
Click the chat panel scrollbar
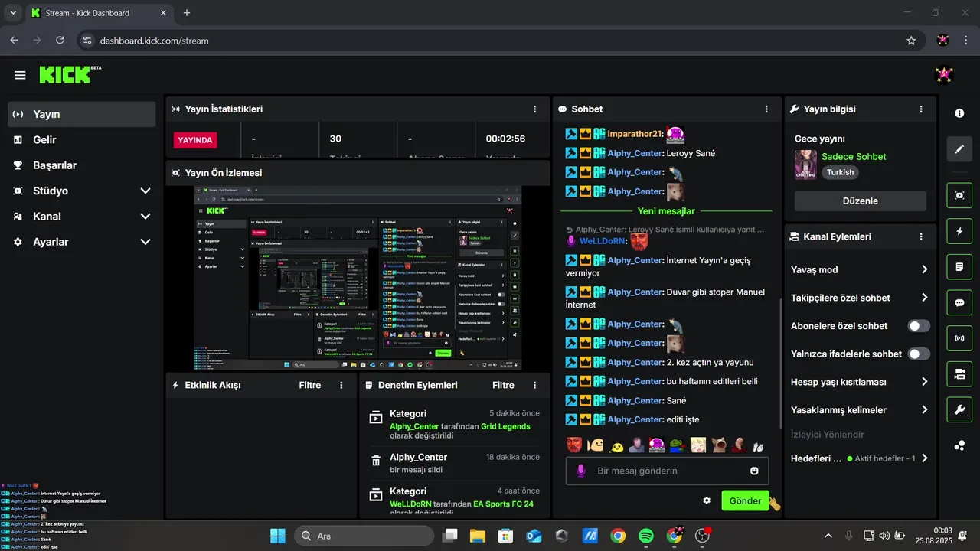pos(780,364)
